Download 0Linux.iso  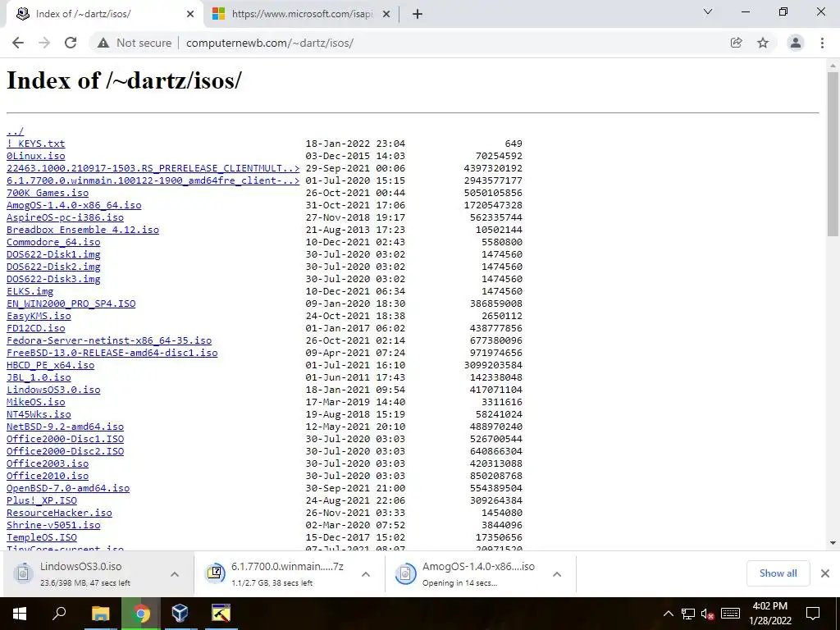tap(35, 156)
